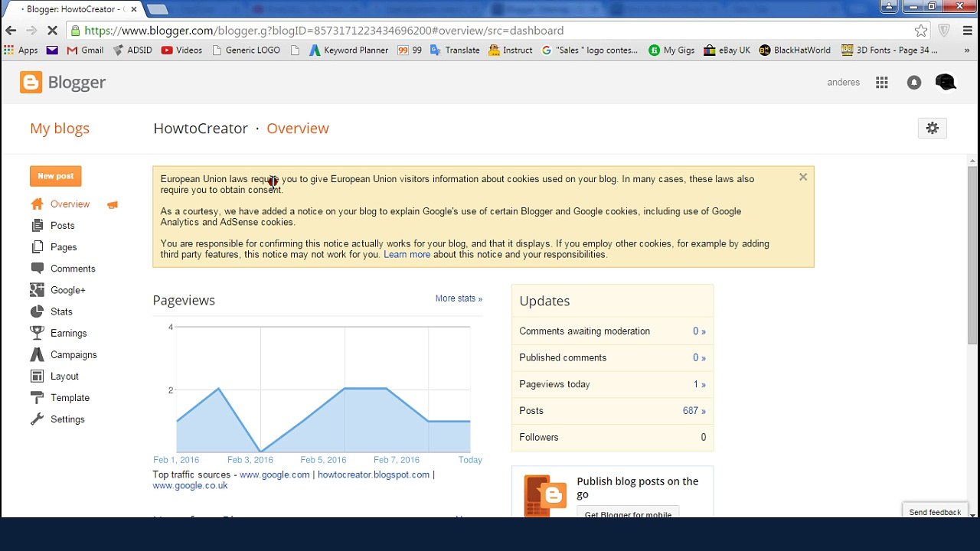Open the Videos YouTube bookmark
The image size is (980, 551).
(181, 51)
